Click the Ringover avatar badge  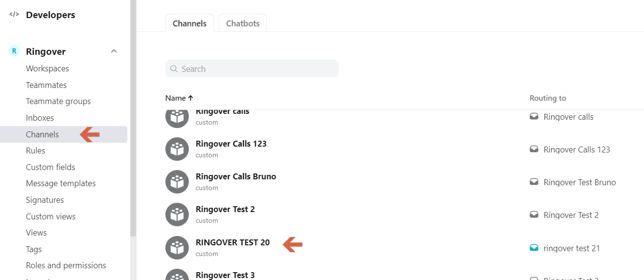14,51
